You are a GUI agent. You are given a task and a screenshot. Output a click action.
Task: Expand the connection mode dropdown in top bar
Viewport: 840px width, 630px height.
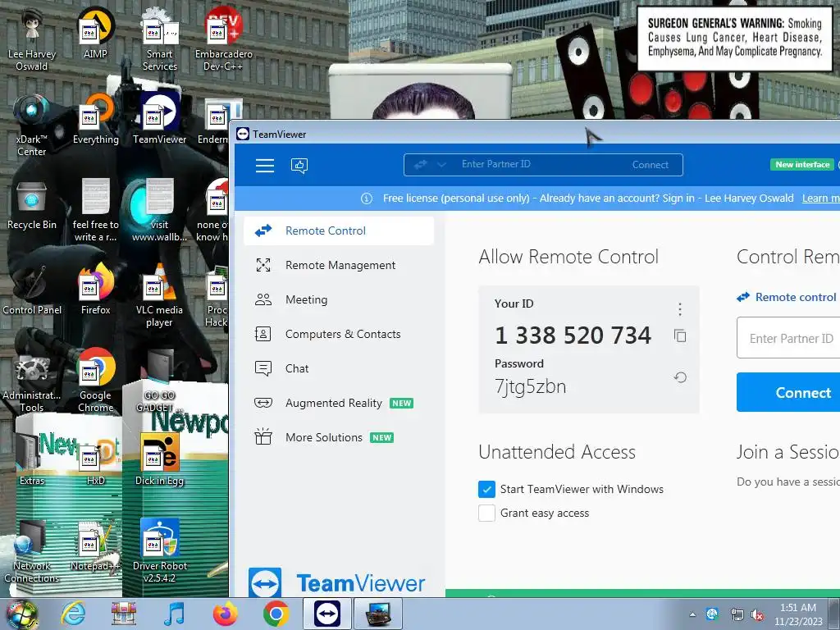pyautogui.click(x=441, y=164)
